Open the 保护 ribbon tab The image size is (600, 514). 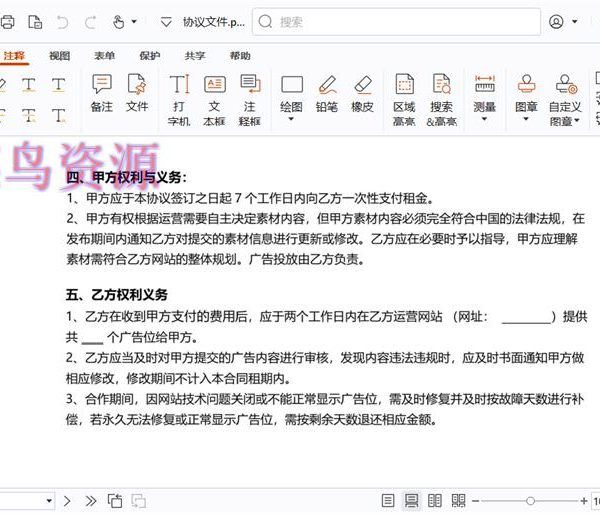coord(149,56)
